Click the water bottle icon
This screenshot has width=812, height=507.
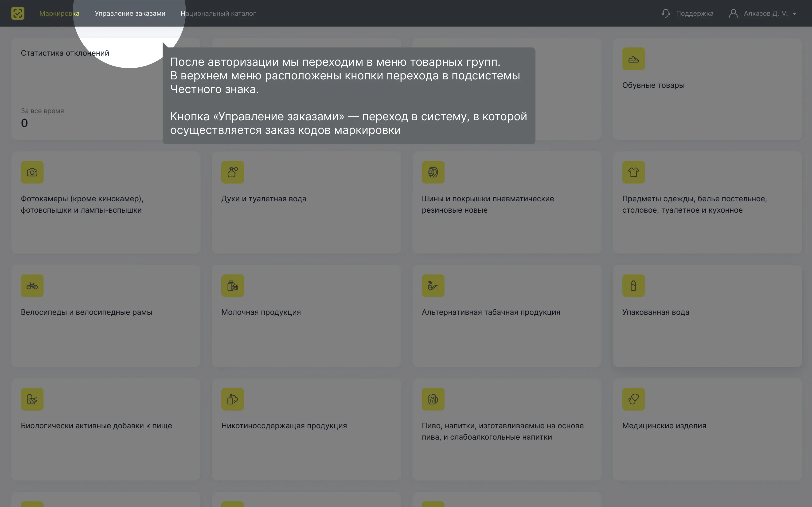pos(633,286)
